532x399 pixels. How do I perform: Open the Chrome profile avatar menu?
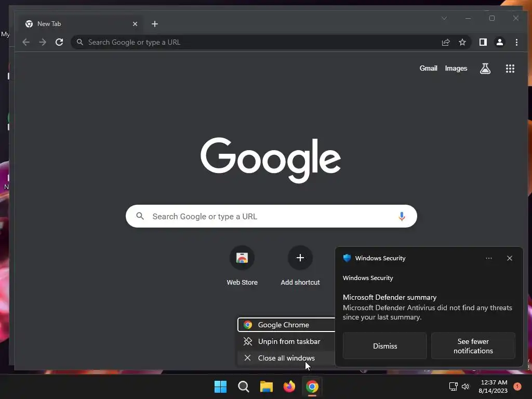(500, 42)
